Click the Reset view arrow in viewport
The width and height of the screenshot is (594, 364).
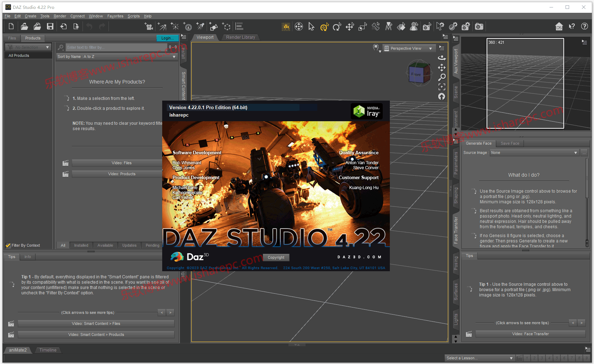click(x=442, y=96)
